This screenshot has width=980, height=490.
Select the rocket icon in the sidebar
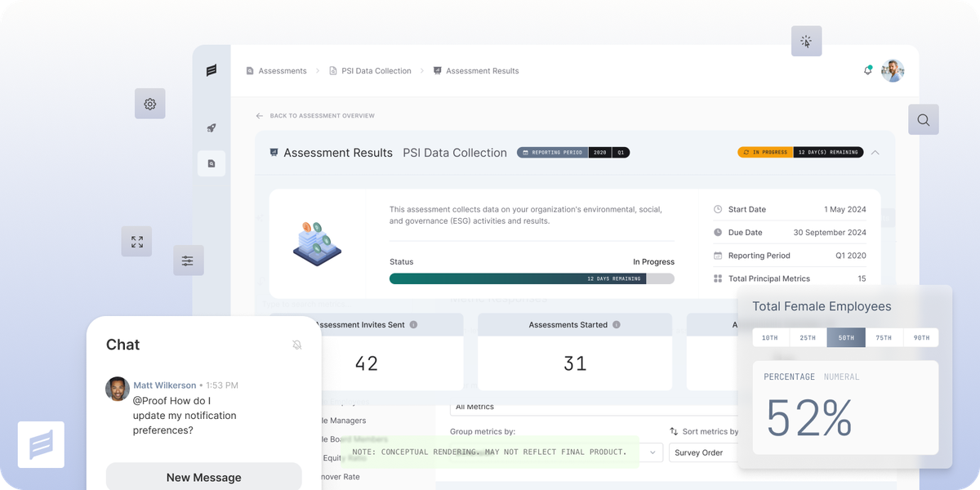pyautogui.click(x=211, y=128)
